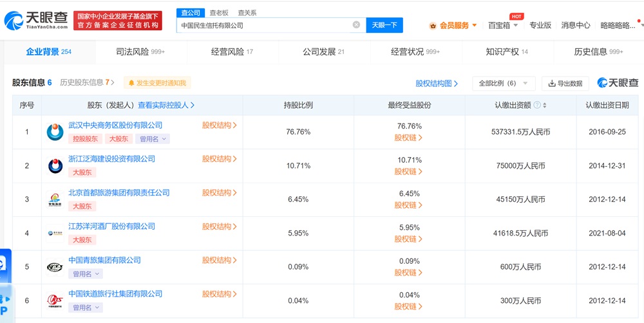Open the 历史信息 999+ tab
Image resolution: width=644 pixels, height=323 pixels.
point(598,51)
